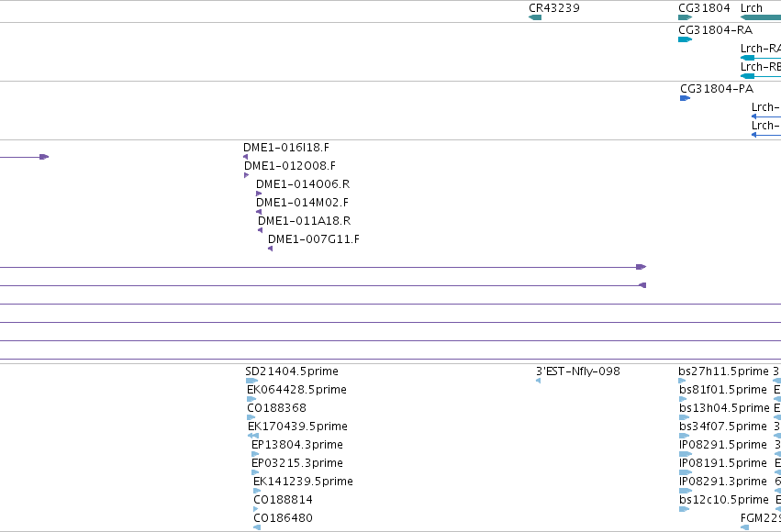Select the CG31804-PA protein glyph
781x532 pixels.
click(x=685, y=98)
